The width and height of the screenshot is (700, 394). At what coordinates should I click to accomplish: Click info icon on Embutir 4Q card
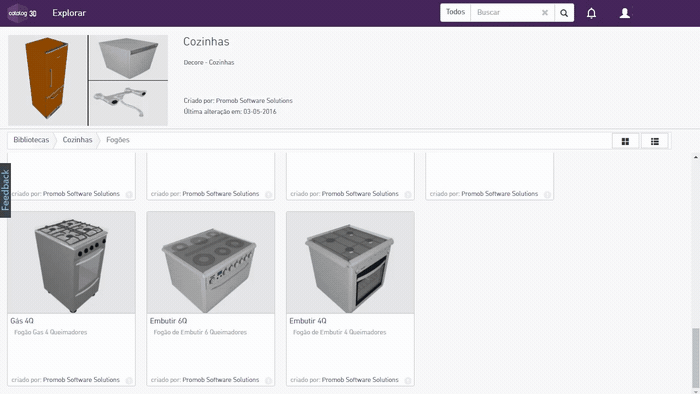pyautogui.click(x=408, y=381)
